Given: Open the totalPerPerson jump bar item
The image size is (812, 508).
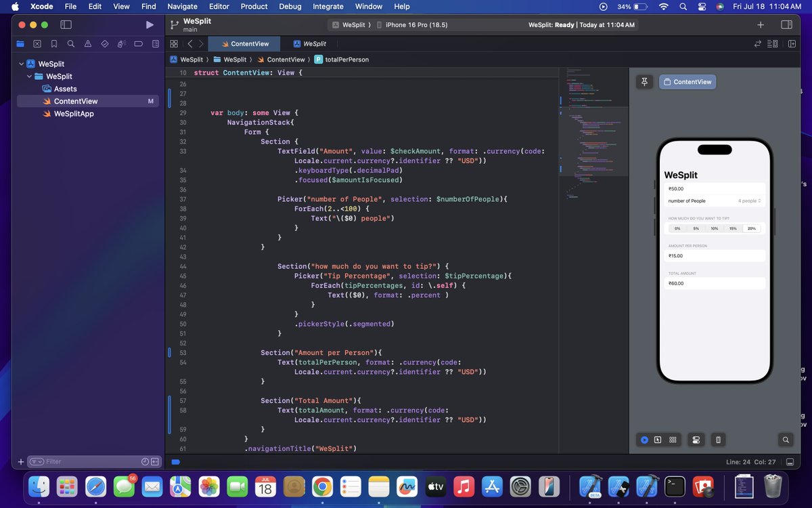Looking at the screenshot, I should pyautogui.click(x=341, y=60).
